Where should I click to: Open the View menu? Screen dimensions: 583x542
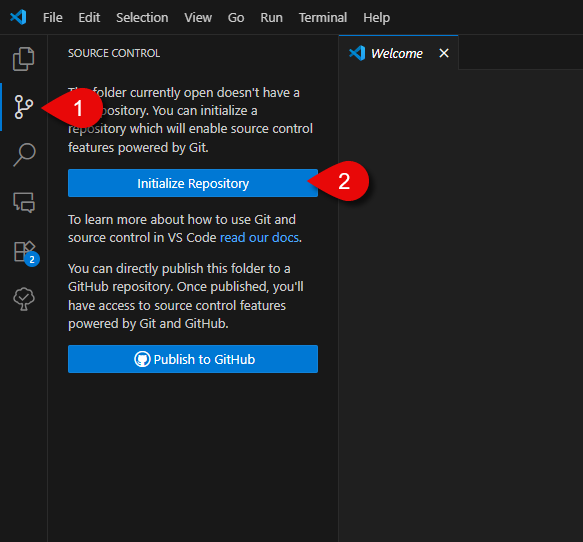tap(198, 17)
